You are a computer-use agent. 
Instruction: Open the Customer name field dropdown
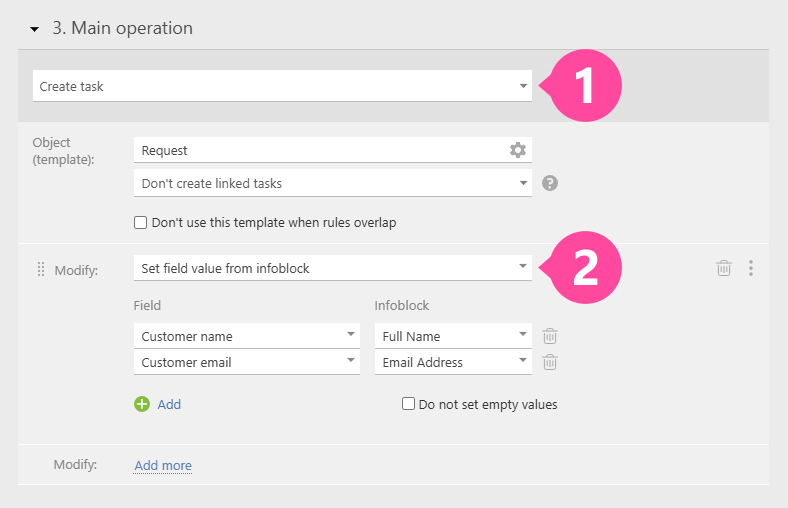pyautogui.click(x=246, y=336)
